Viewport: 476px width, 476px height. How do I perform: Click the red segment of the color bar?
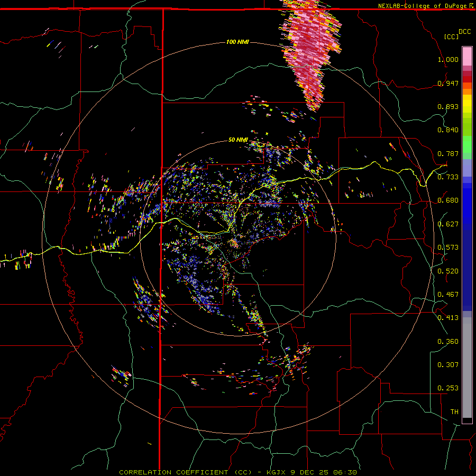coord(467,79)
